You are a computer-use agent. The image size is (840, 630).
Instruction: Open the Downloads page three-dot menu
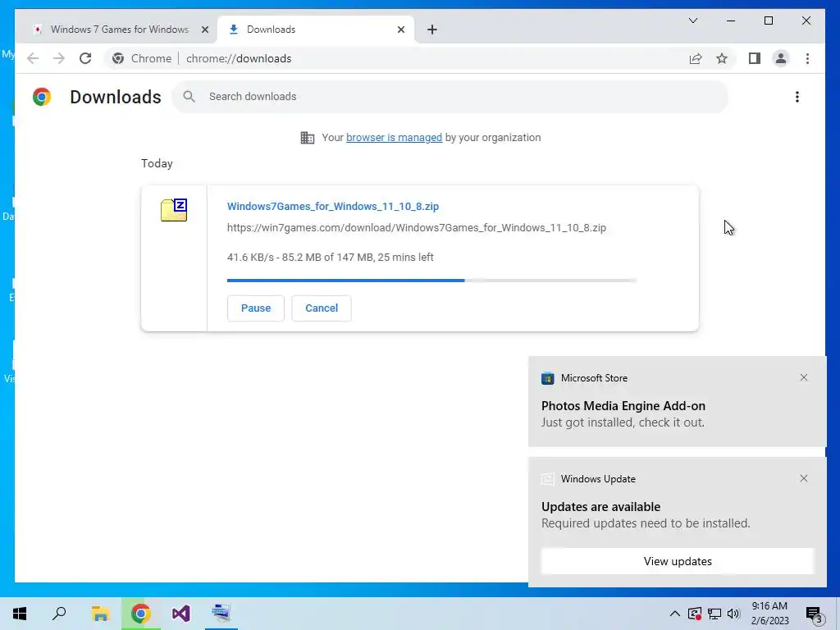pyautogui.click(x=797, y=97)
